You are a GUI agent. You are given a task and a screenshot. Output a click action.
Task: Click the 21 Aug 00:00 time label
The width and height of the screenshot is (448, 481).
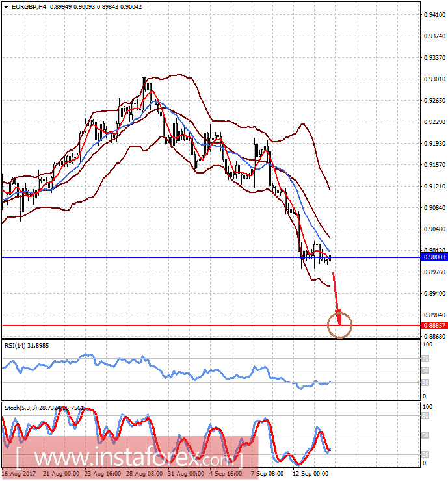pyautogui.click(x=61, y=474)
